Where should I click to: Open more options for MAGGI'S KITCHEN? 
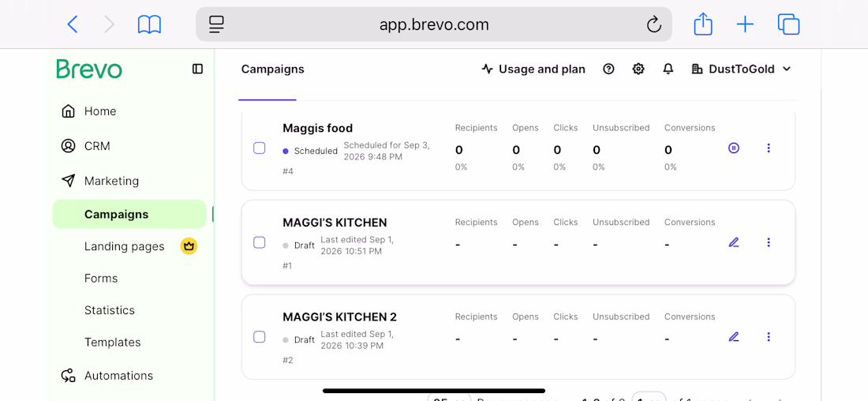pyautogui.click(x=769, y=242)
